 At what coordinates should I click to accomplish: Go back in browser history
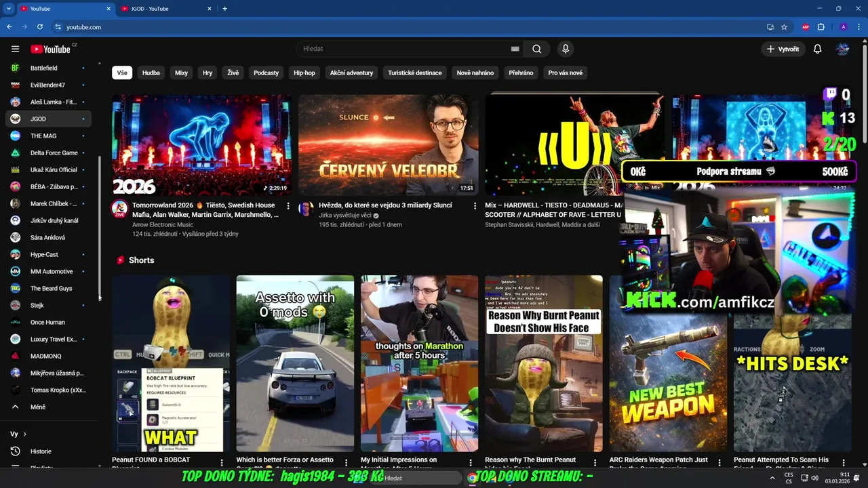9,27
